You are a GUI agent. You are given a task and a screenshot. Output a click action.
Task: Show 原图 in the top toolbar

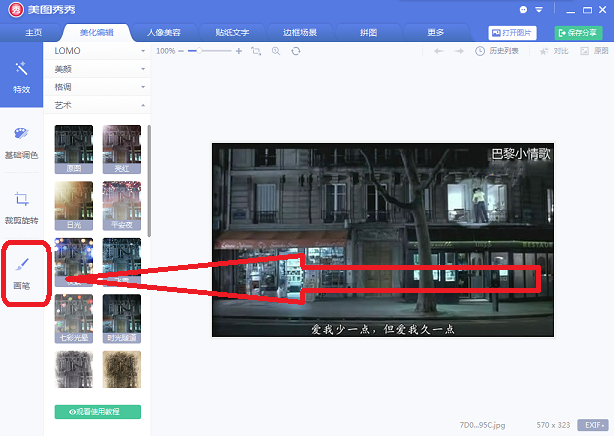point(594,51)
